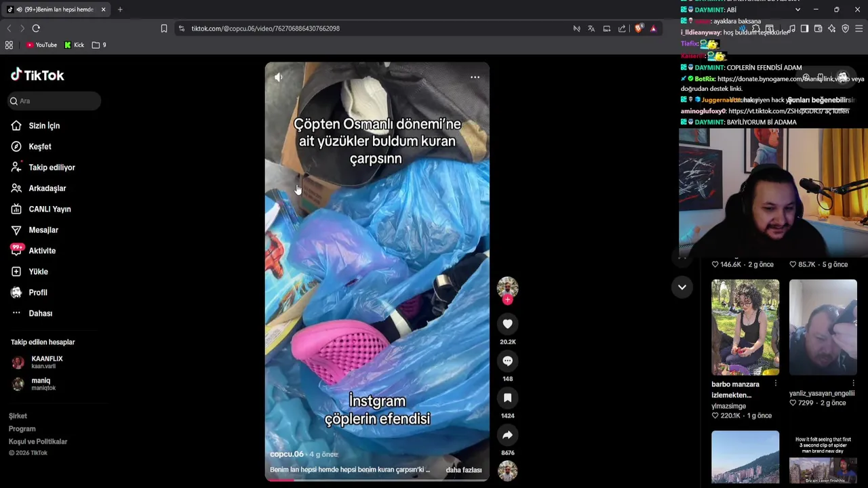Open the bookmarks folder named 9
This screenshot has height=488, width=868.
(x=99, y=45)
